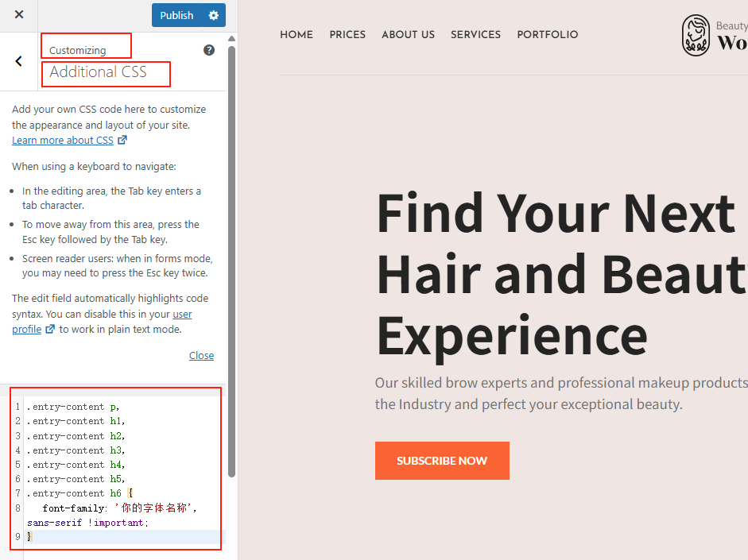This screenshot has width=748, height=560.
Task: Click the Beauty site logo icon
Action: click(x=696, y=36)
